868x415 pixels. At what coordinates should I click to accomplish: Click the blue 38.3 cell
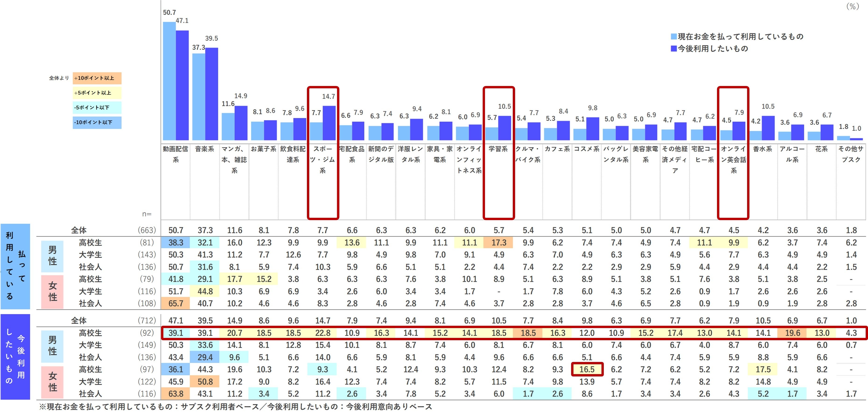point(176,243)
